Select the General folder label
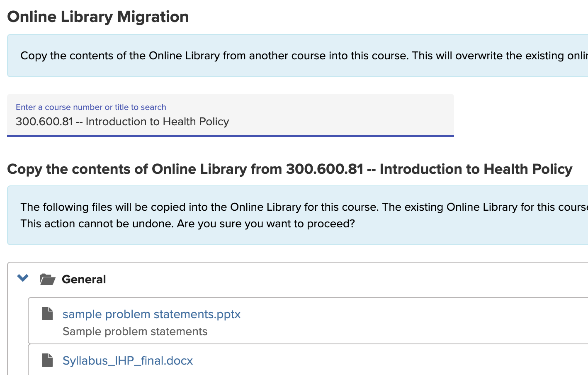 (x=84, y=279)
